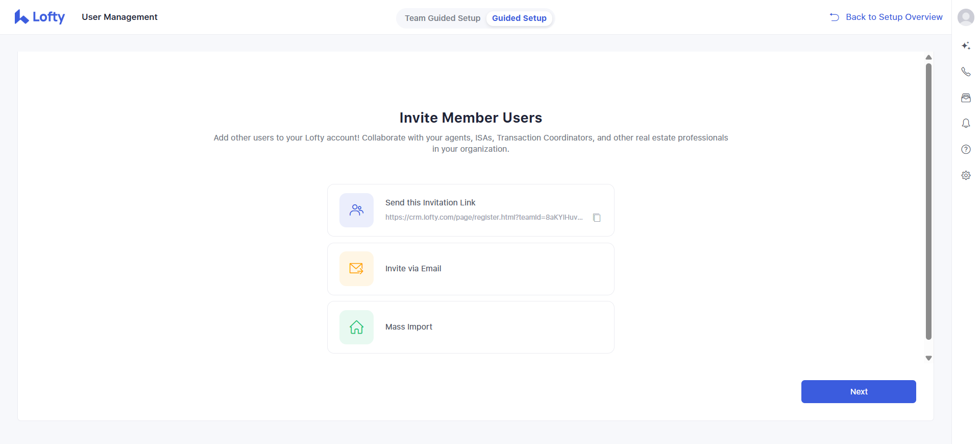The image size is (980, 444).
Task: Click the scrollbar up arrow
Action: (x=928, y=57)
